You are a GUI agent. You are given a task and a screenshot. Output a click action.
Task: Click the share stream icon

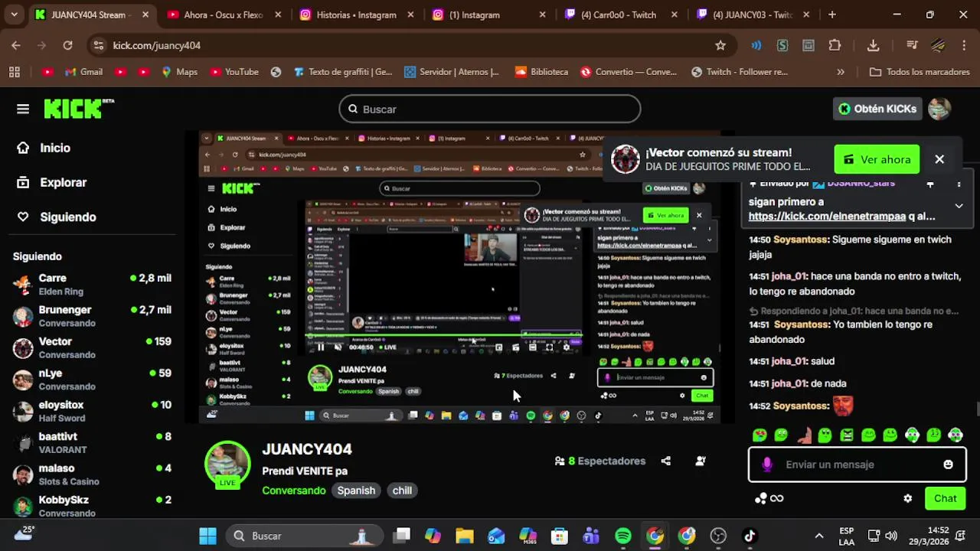[x=665, y=461]
